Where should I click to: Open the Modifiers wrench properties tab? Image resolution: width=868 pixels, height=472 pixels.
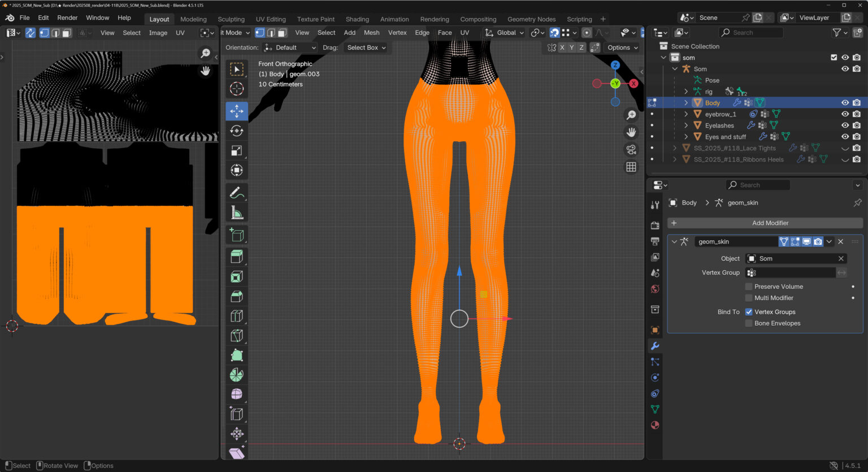(655, 346)
